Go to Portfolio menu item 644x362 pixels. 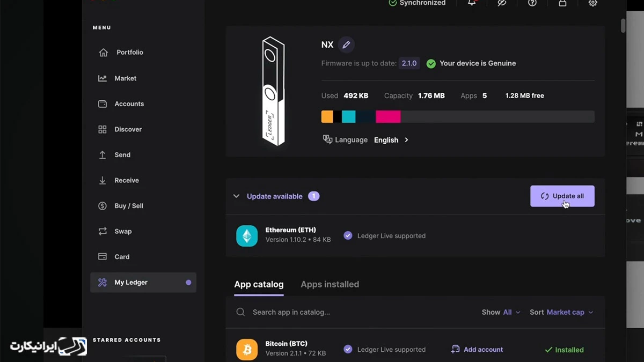coord(130,53)
